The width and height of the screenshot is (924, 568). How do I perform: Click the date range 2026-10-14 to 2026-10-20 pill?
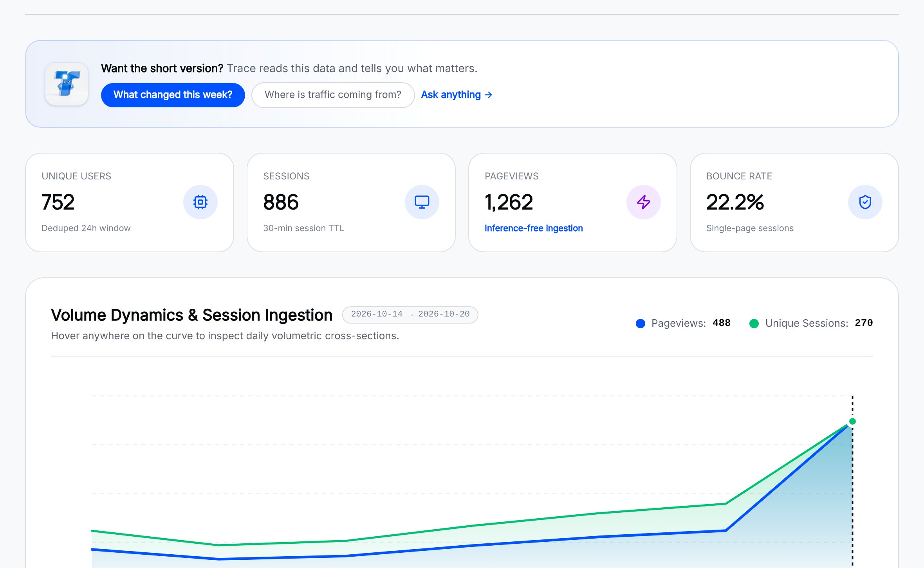click(x=410, y=315)
